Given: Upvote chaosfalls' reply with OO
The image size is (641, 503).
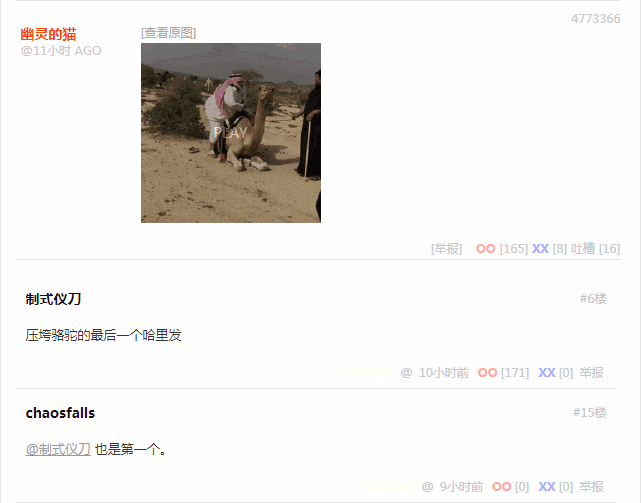Looking at the screenshot, I should point(501,487).
